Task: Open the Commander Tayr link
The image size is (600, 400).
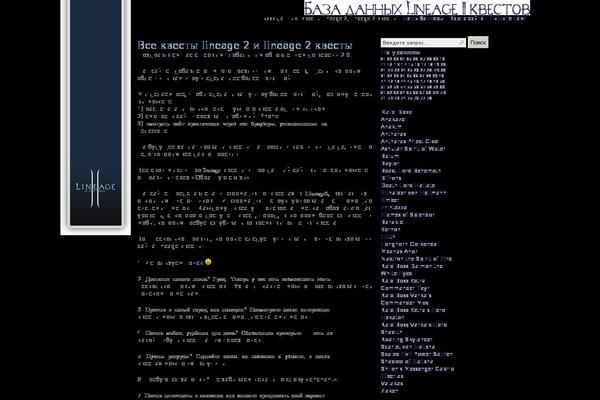Action: [405, 288]
